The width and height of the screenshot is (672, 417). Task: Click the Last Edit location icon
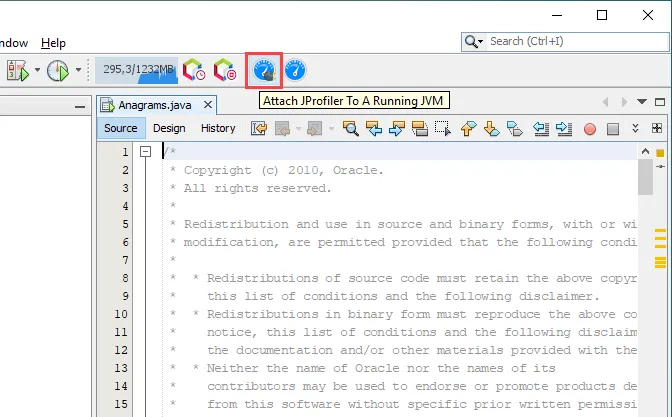tap(259, 129)
